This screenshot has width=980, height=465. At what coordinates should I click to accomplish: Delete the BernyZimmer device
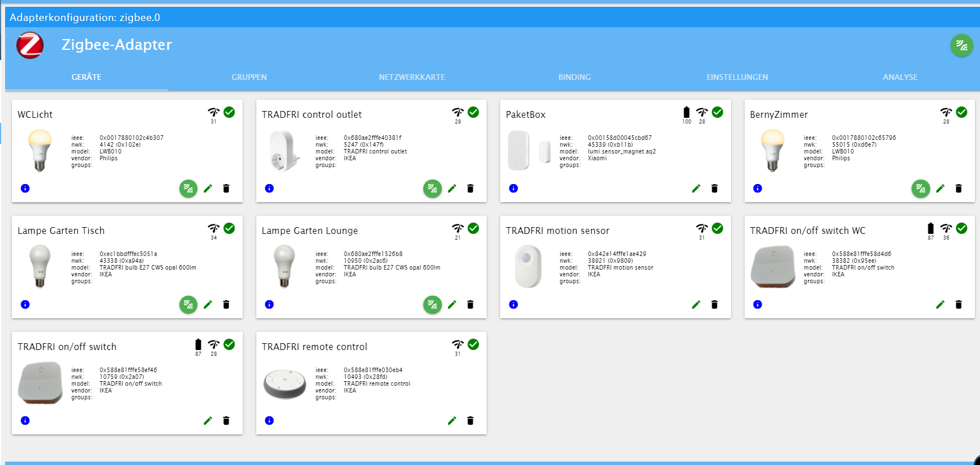click(x=958, y=189)
